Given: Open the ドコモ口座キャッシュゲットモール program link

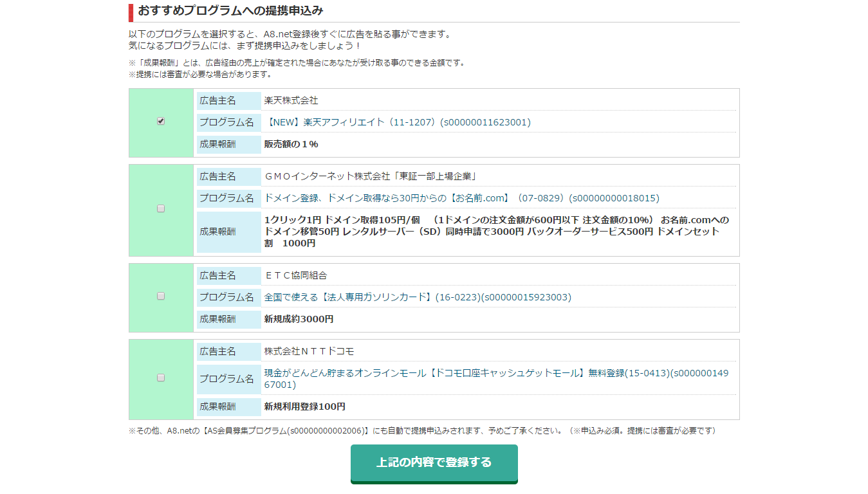Looking at the screenshot, I should click(x=496, y=379).
